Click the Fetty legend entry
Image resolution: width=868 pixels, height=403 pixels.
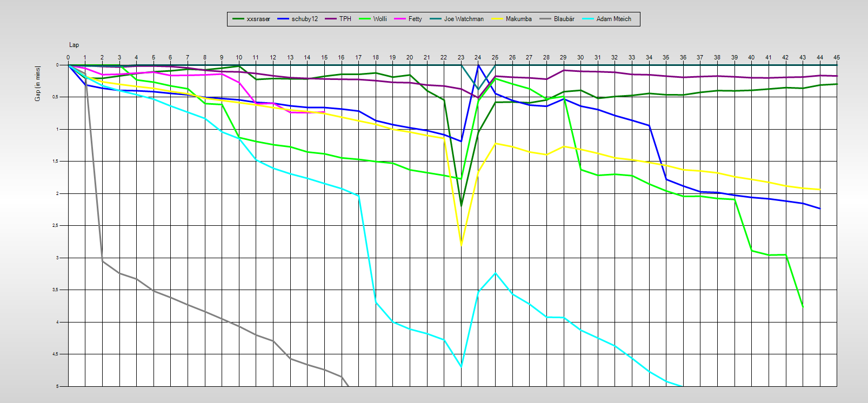tap(408, 19)
